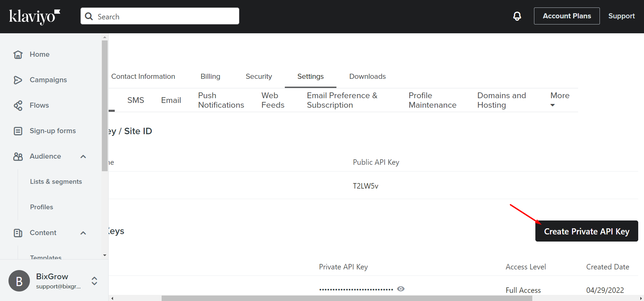The height and width of the screenshot is (301, 644).
Task: Open the notifications bell
Action: tap(517, 16)
